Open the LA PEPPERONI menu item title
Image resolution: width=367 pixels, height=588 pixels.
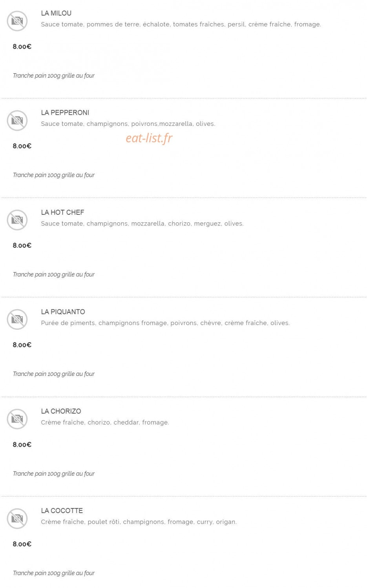[x=65, y=113]
